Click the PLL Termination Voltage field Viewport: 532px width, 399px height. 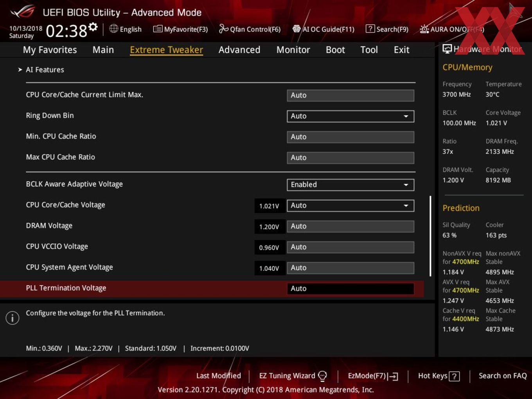coord(350,289)
